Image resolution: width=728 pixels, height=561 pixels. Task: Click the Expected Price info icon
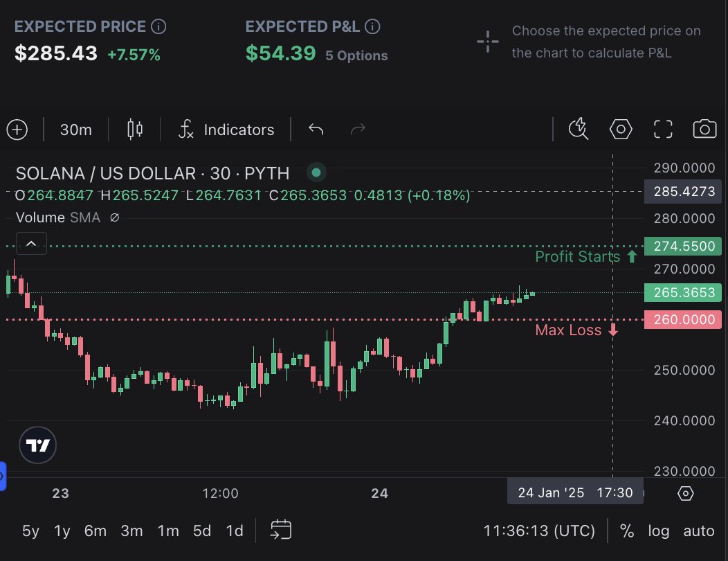click(158, 27)
